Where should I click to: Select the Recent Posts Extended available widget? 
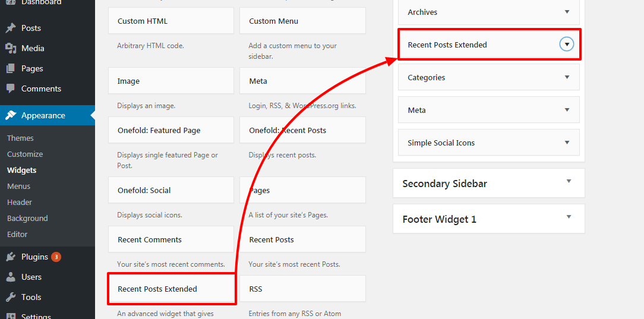tap(171, 289)
